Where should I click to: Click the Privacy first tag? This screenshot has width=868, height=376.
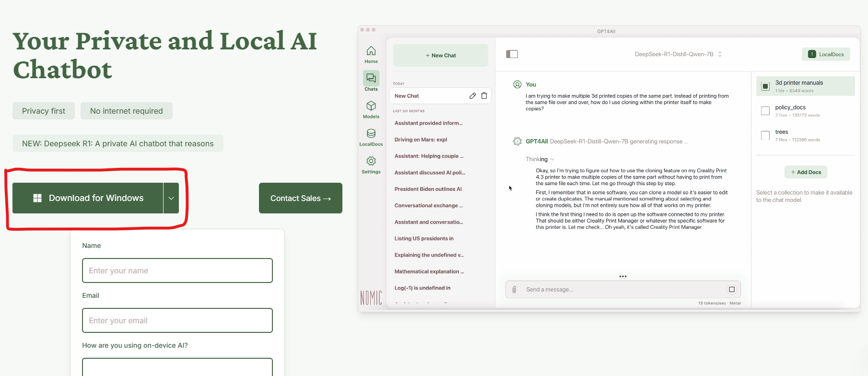(44, 111)
